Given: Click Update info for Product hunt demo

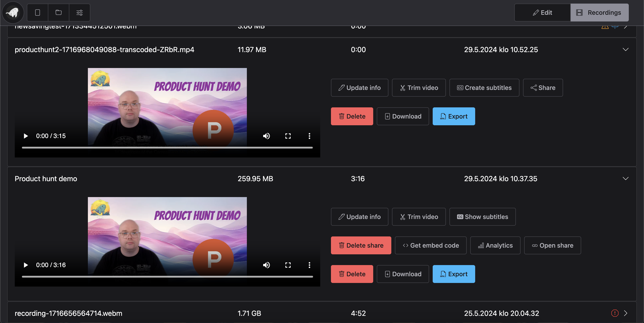Looking at the screenshot, I should point(360,217).
